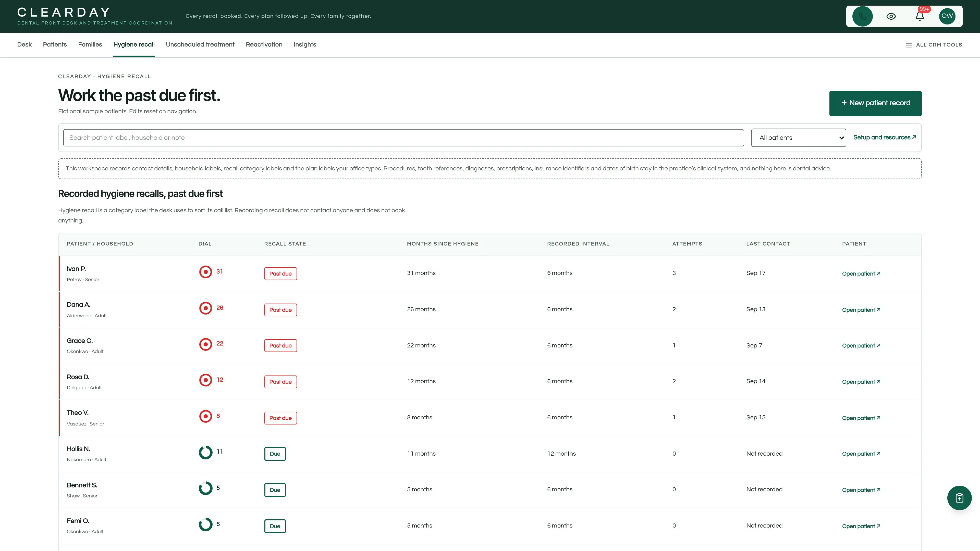Click Due badge for Hollis N.

point(275,454)
